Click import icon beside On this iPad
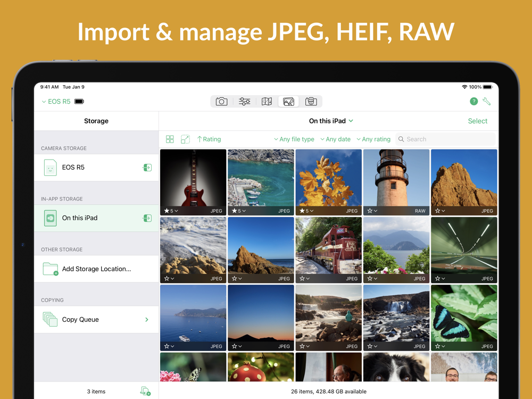This screenshot has height=399, width=532. click(147, 218)
